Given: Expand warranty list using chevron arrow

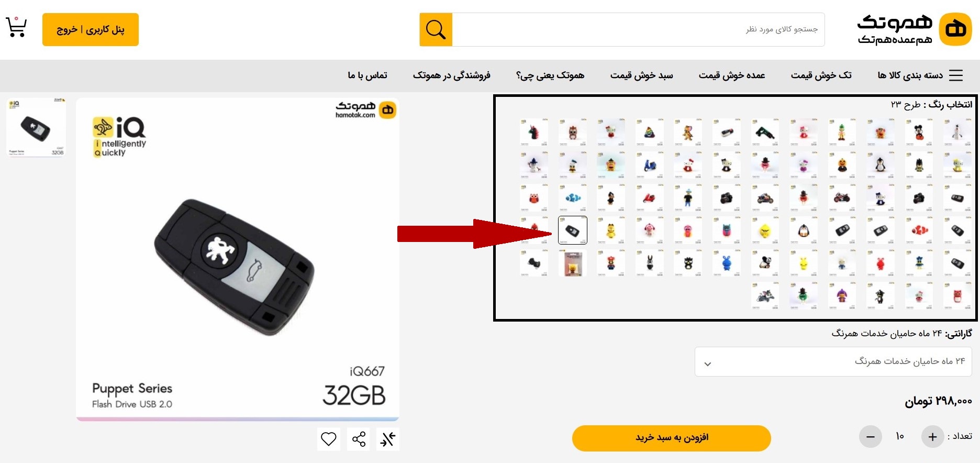Looking at the screenshot, I should [x=708, y=364].
